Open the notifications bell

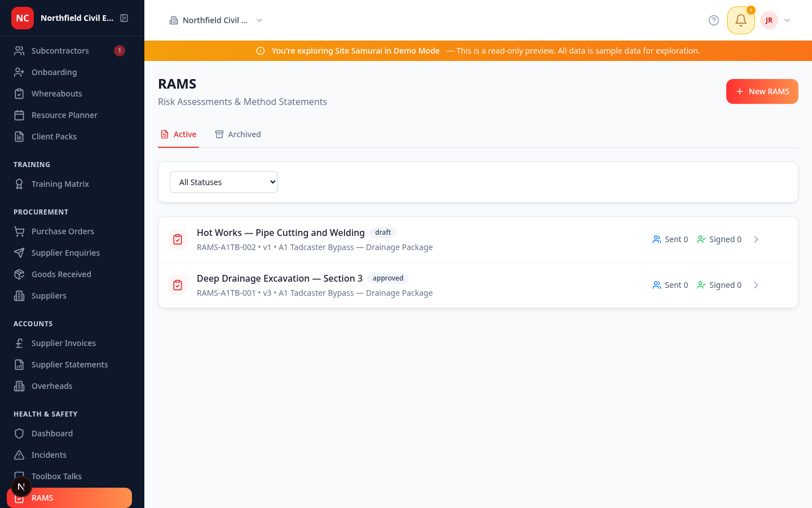coord(740,20)
